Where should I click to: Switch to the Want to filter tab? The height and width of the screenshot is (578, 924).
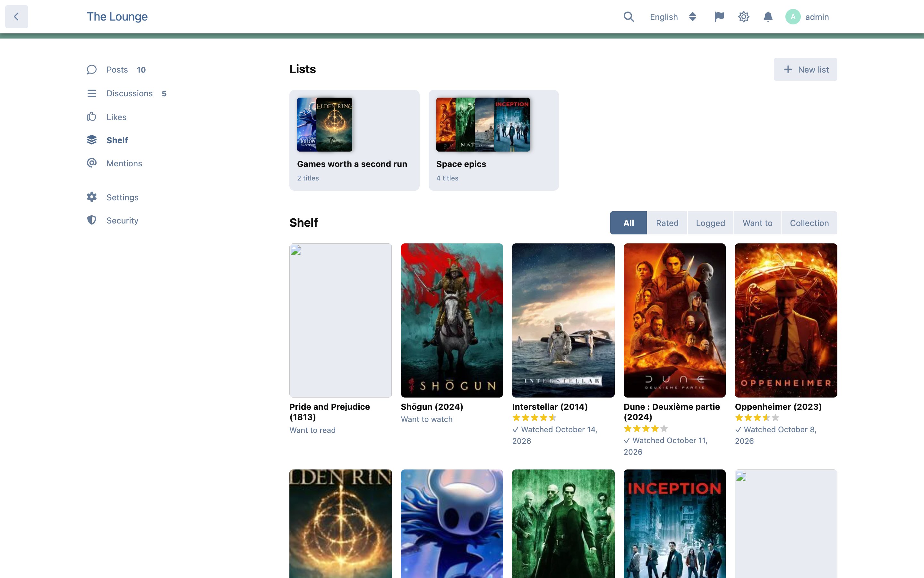pyautogui.click(x=757, y=223)
